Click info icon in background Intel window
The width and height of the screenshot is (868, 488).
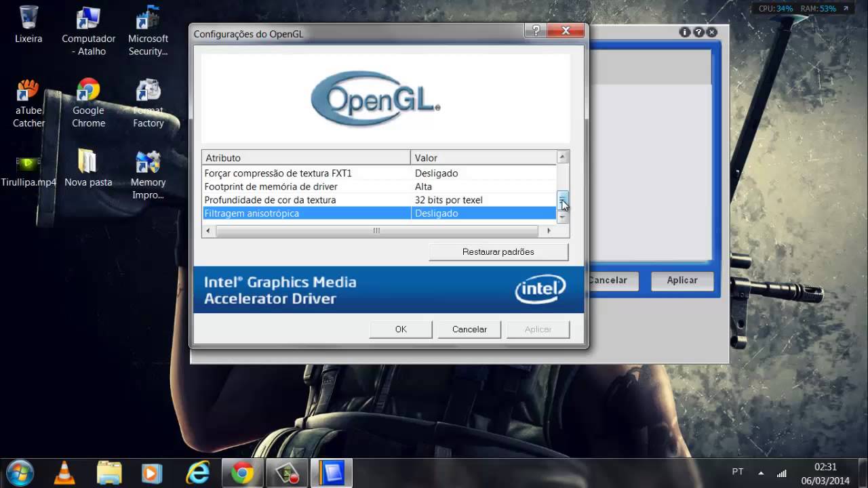click(x=685, y=32)
